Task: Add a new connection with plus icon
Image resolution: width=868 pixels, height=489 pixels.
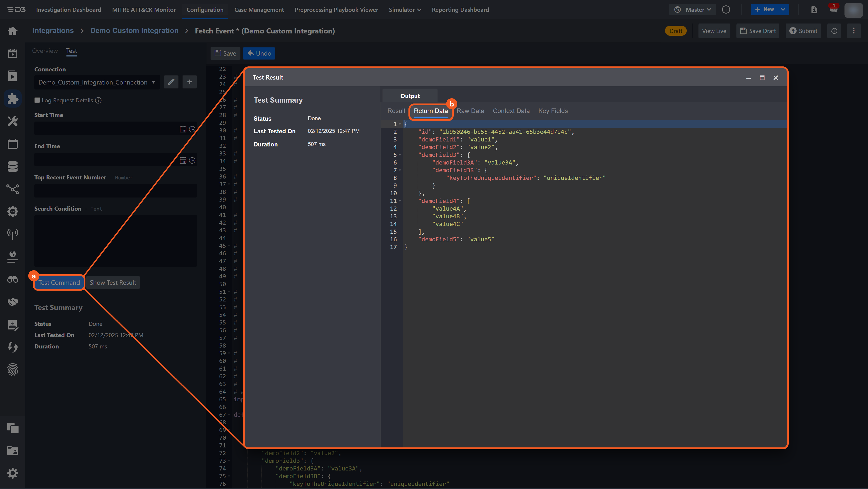Action: pos(190,82)
